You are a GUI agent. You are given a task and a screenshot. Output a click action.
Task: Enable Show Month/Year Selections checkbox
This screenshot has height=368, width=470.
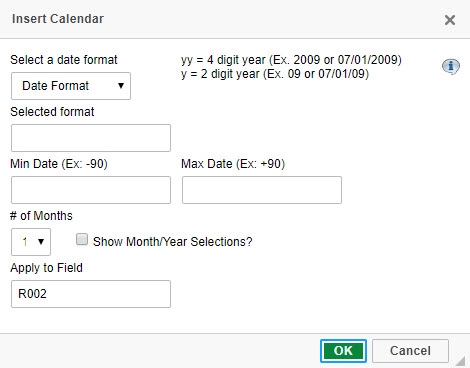pos(82,239)
